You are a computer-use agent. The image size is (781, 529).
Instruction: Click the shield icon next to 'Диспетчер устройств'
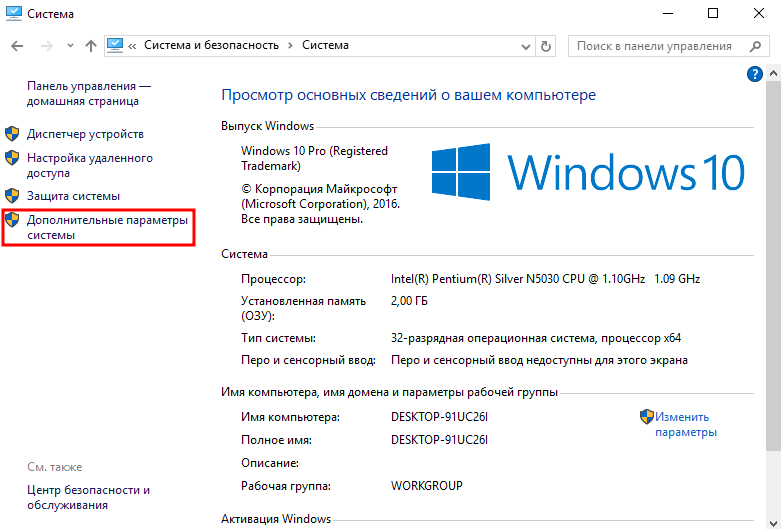12,133
